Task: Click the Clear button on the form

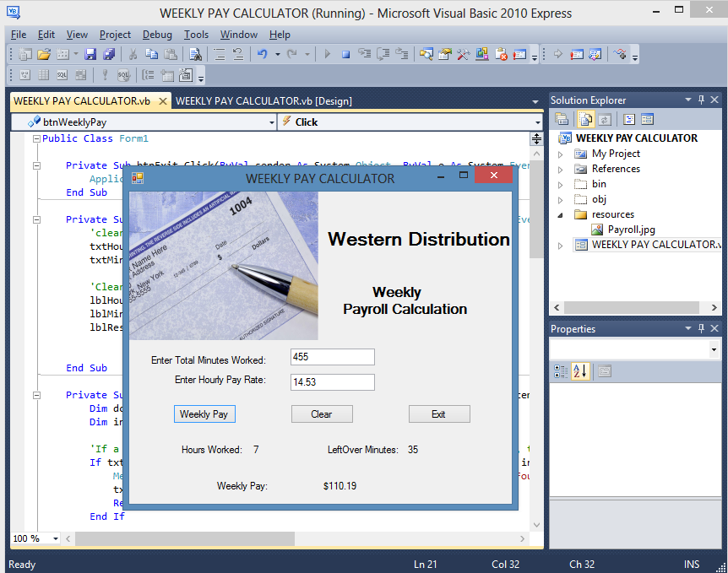Action: 322,414
